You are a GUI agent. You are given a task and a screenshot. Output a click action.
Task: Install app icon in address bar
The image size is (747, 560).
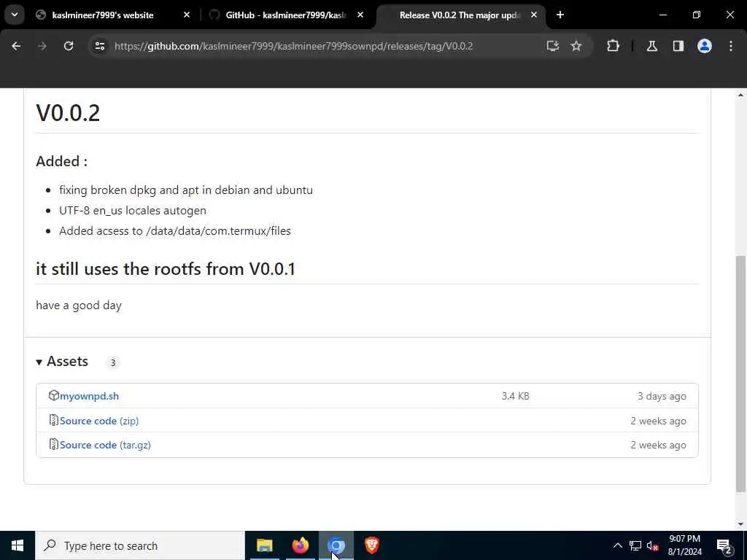pos(553,46)
